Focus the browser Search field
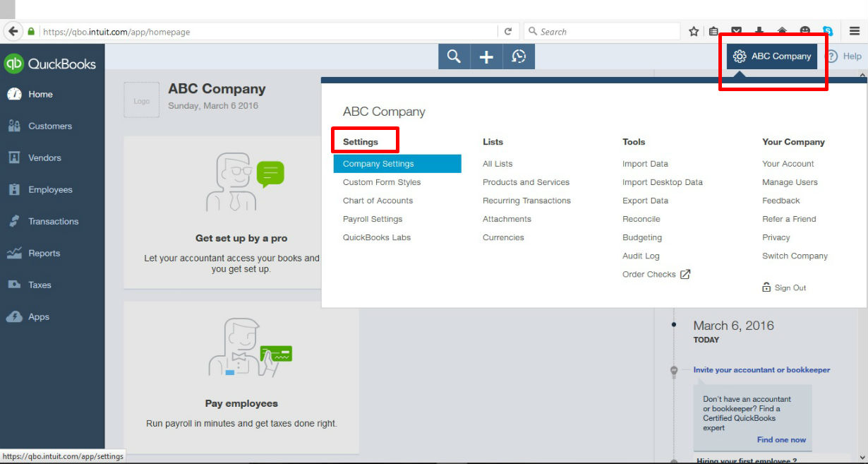The image size is (868, 464). [602, 32]
